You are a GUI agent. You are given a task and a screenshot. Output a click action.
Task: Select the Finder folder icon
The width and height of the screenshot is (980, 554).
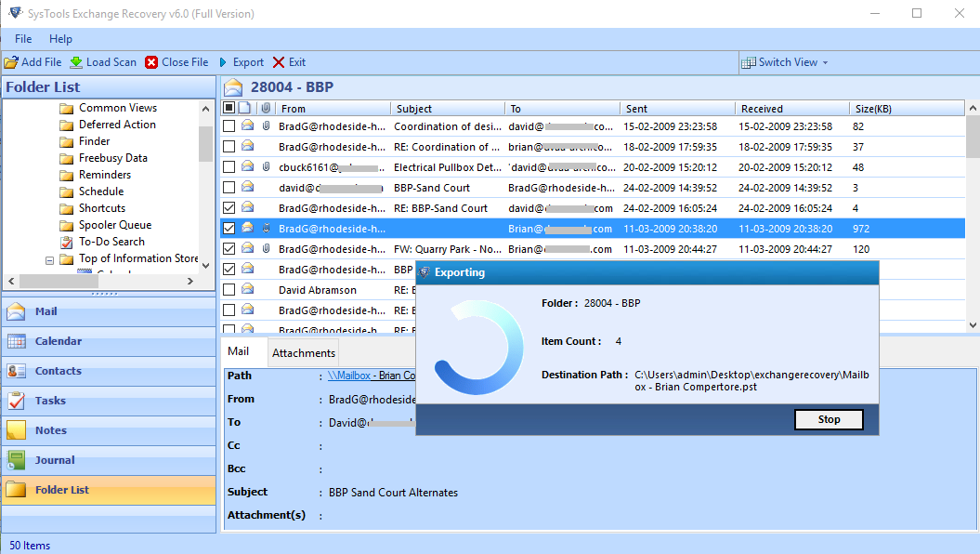(x=66, y=142)
